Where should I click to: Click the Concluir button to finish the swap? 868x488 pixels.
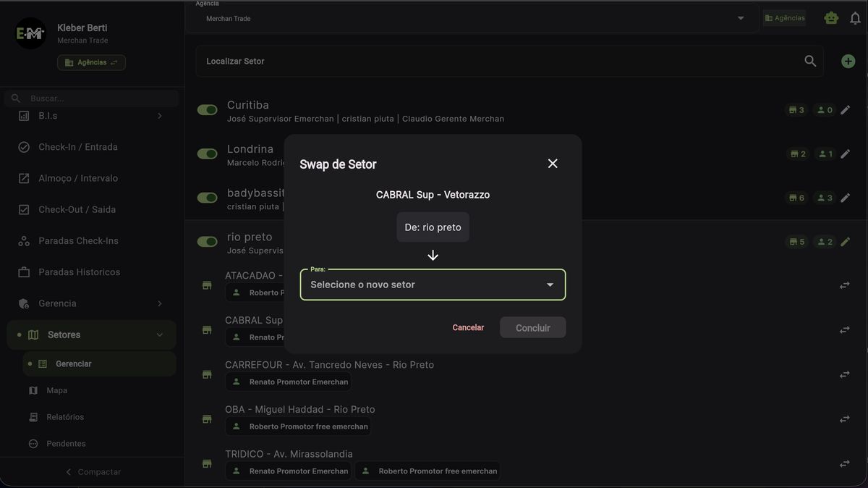[x=532, y=327]
